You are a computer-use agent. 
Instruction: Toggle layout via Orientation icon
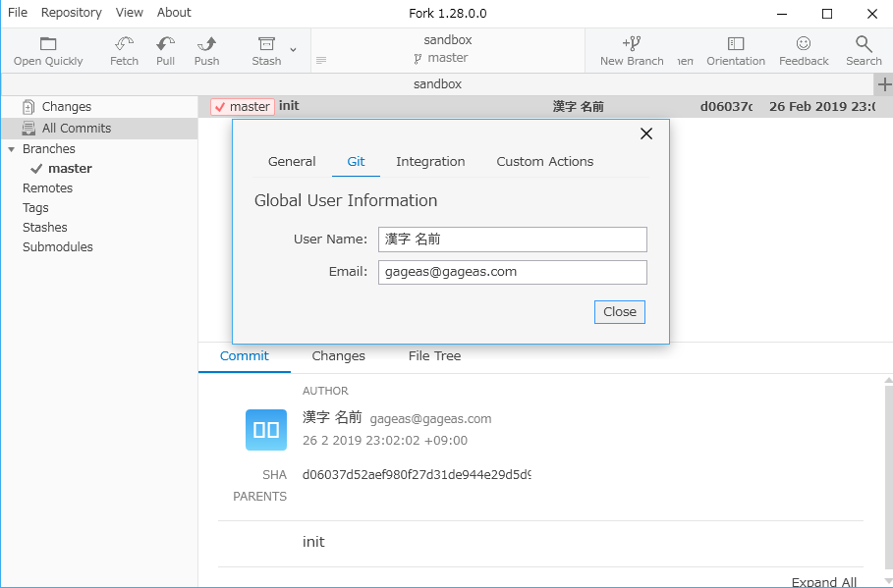pyautogui.click(x=735, y=44)
